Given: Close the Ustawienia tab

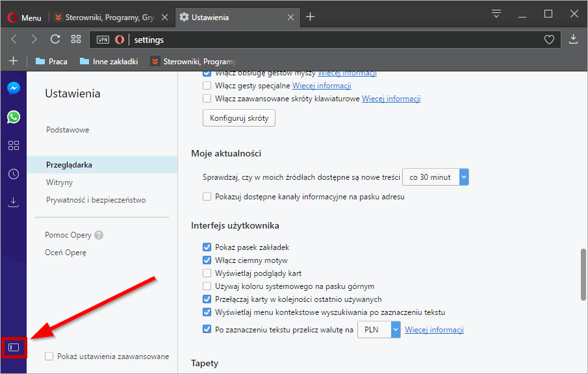Looking at the screenshot, I should click(x=290, y=18).
